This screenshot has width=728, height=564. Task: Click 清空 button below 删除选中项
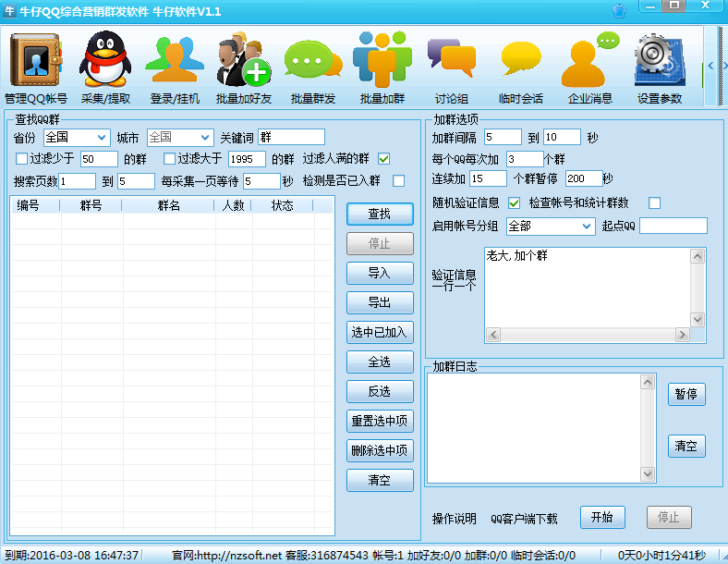[380, 481]
